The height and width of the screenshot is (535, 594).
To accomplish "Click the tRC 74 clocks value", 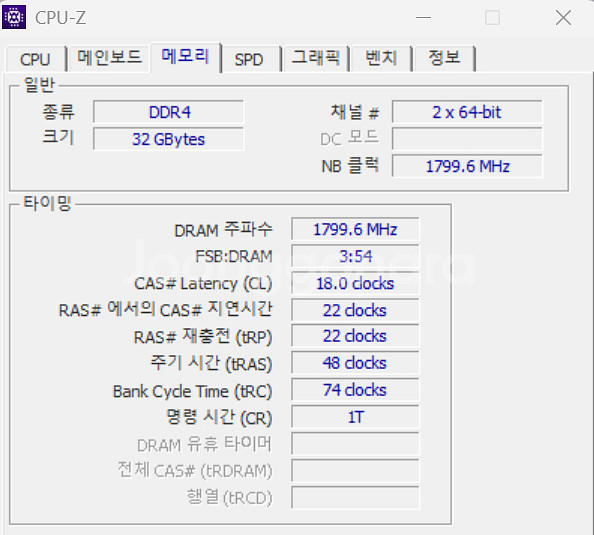I will (355, 390).
